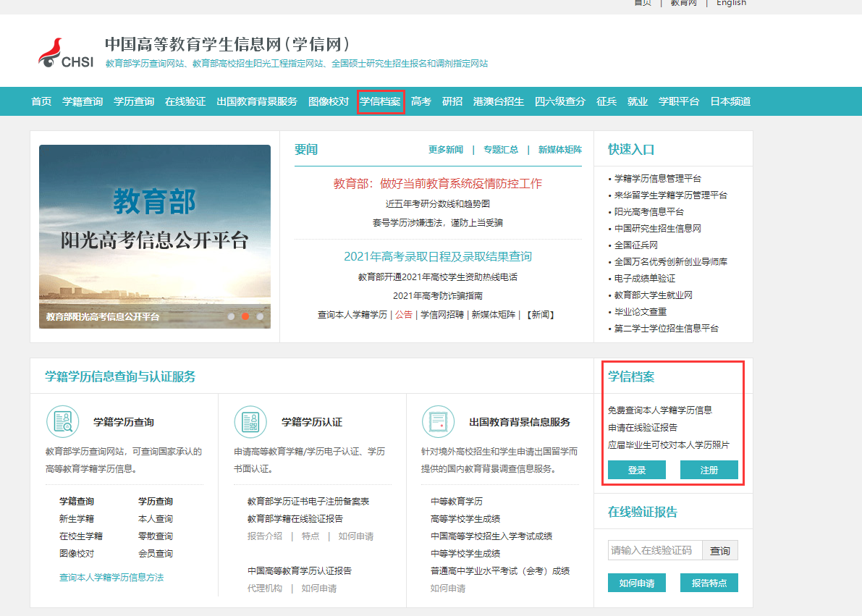Viewport: 862px width, 616px height.
Task: Open 中国研究生招生信息网 quick link
Action: (x=657, y=229)
